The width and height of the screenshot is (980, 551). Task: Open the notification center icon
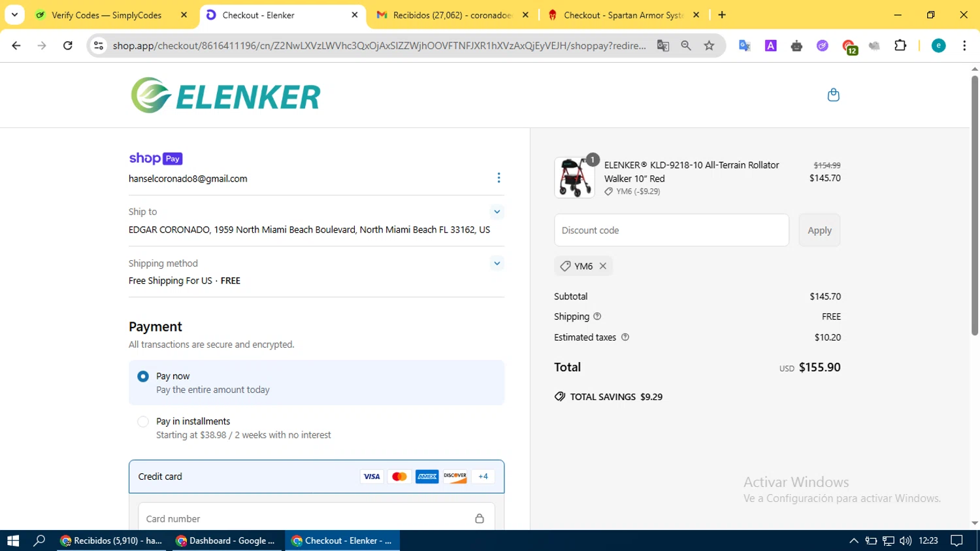[x=956, y=541]
